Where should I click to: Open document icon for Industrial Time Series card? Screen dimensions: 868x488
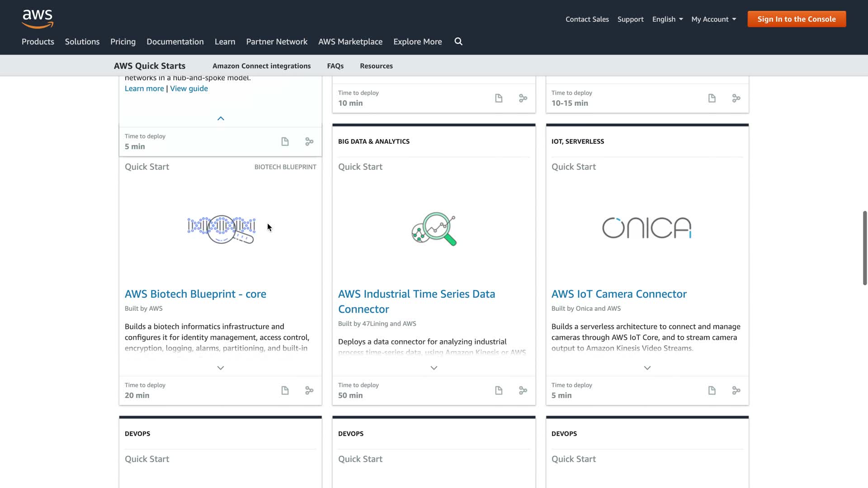pyautogui.click(x=499, y=390)
